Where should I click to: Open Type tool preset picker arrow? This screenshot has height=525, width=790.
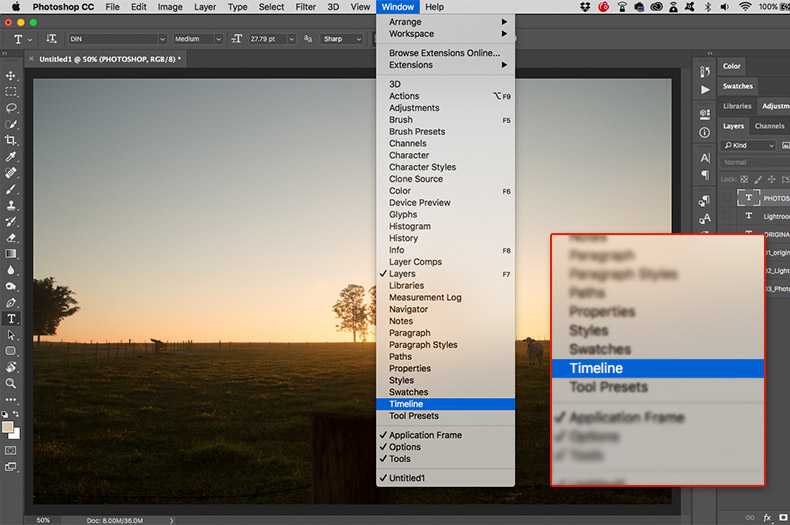click(30, 39)
